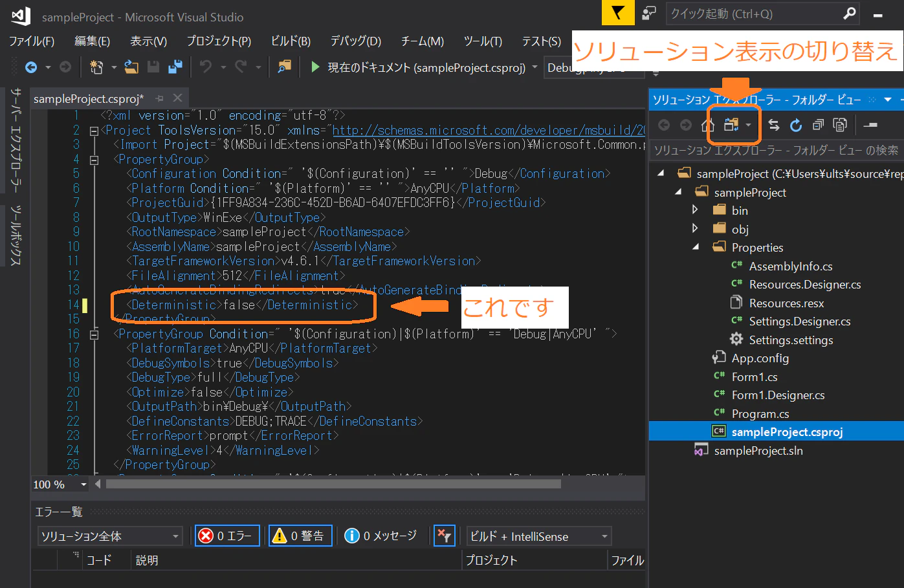Click the Show All Files icon

[840, 125]
